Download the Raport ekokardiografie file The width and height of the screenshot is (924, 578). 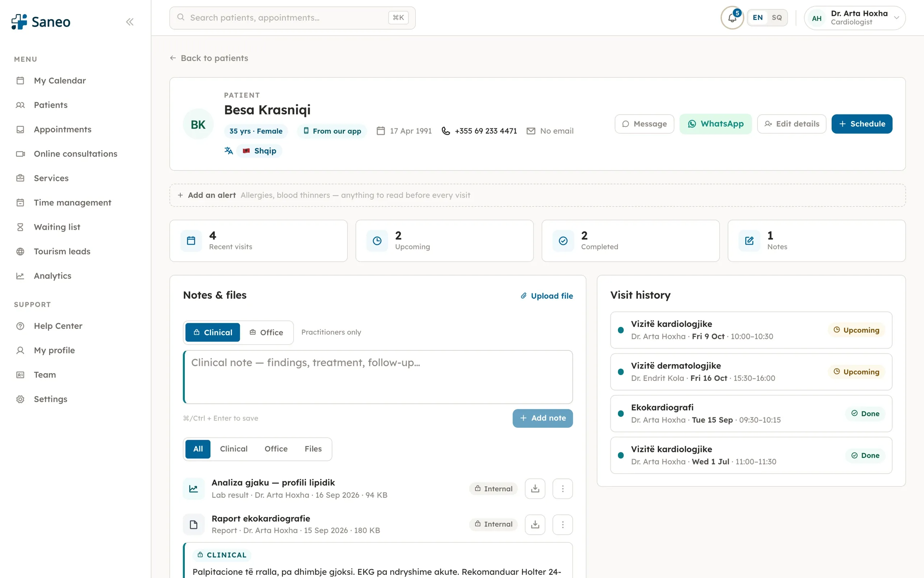click(x=535, y=524)
